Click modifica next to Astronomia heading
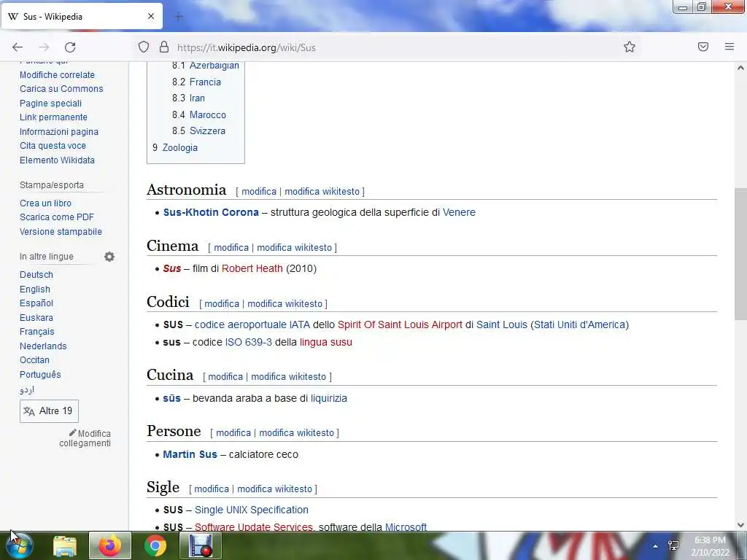The image size is (747, 560). 259,192
